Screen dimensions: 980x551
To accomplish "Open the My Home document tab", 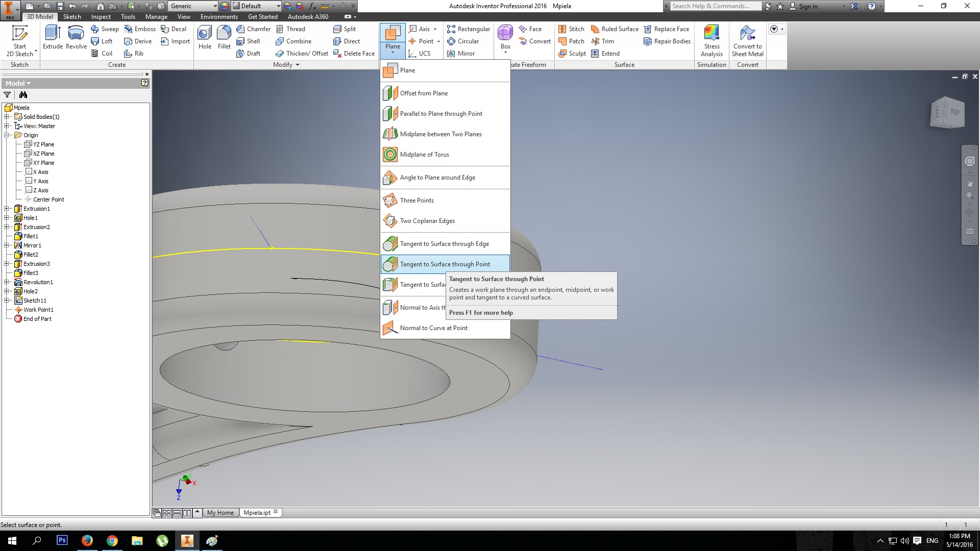I will click(x=220, y=513).
